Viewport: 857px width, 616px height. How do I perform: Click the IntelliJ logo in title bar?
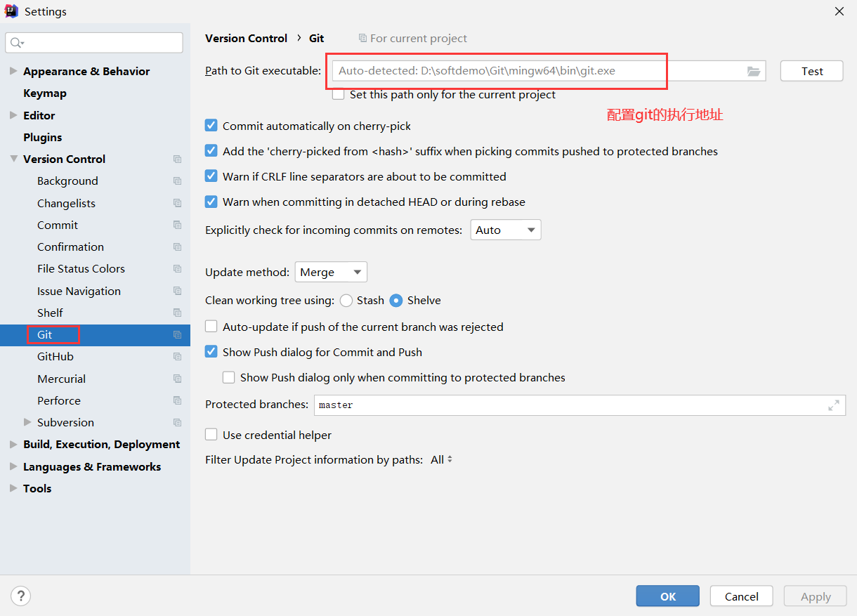click(x=11, y=11)
